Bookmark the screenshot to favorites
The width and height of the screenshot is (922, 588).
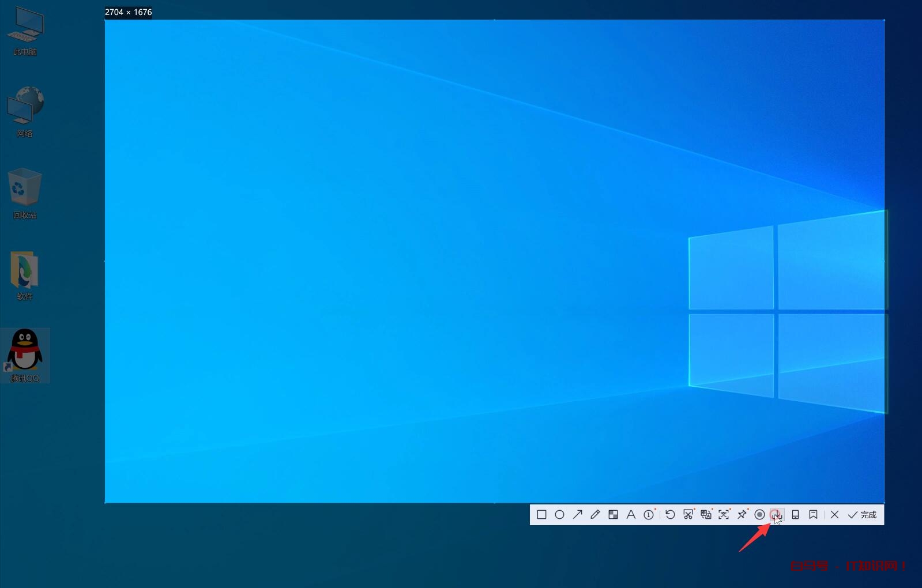click(x=813, y=515)
